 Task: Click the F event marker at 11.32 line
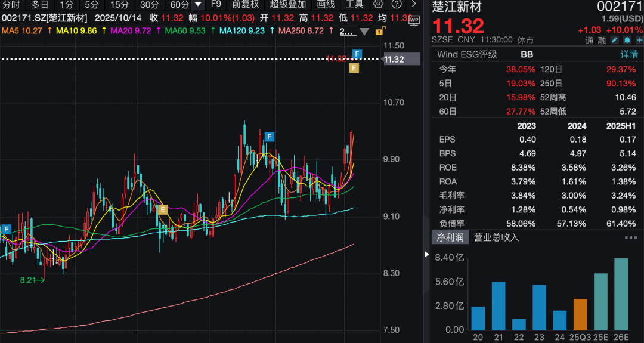point(357,54)
